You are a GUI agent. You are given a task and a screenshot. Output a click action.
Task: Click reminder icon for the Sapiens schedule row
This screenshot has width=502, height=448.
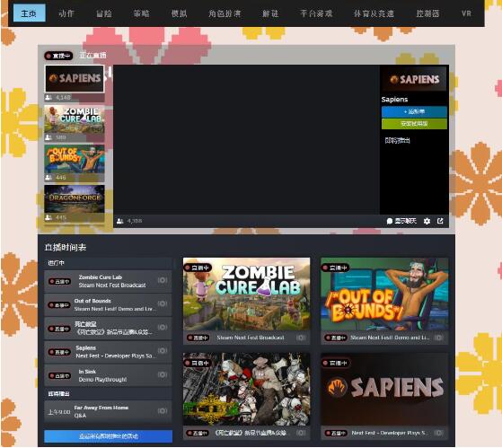tap(163, 351)
